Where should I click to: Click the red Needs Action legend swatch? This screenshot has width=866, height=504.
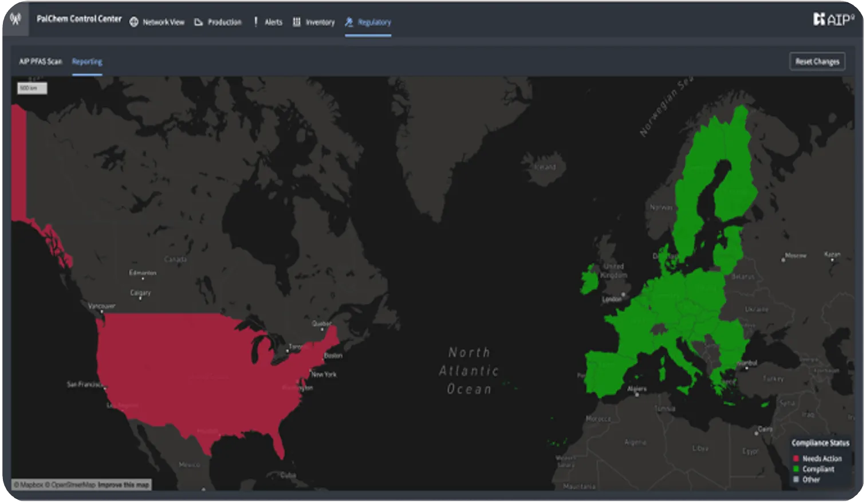(x=796, y=459)
